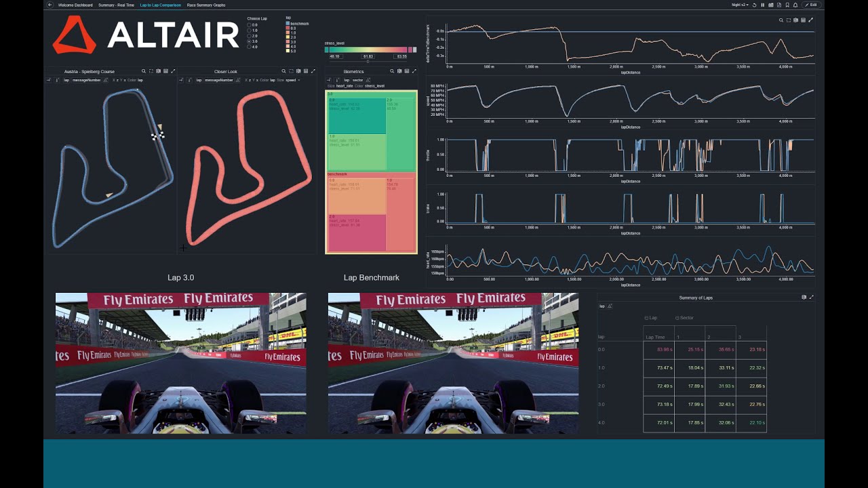
Task: Open the Race Summary Graphs tab
Action: coord(206,5)
